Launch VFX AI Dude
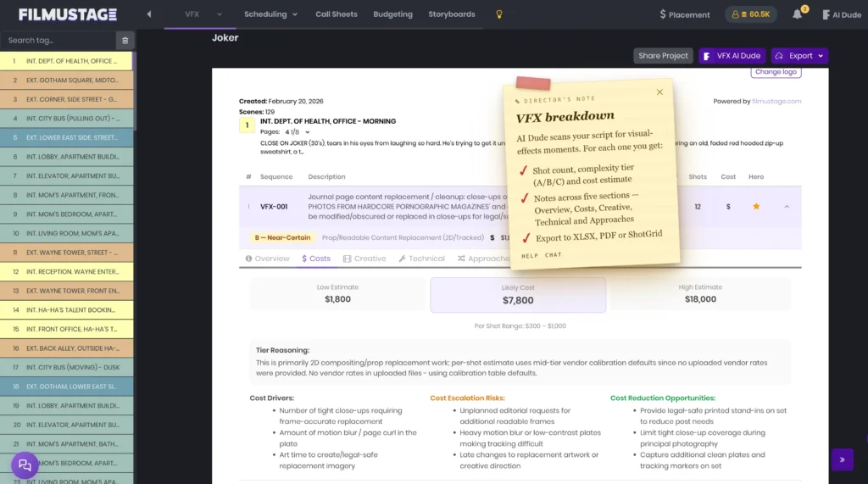The height and width of the screenshot is (484, 868). [732, 56]
